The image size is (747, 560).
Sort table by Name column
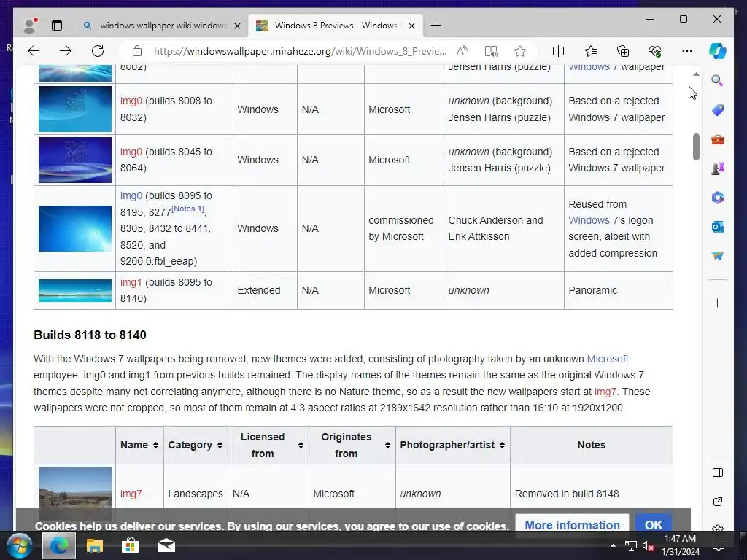155,446
